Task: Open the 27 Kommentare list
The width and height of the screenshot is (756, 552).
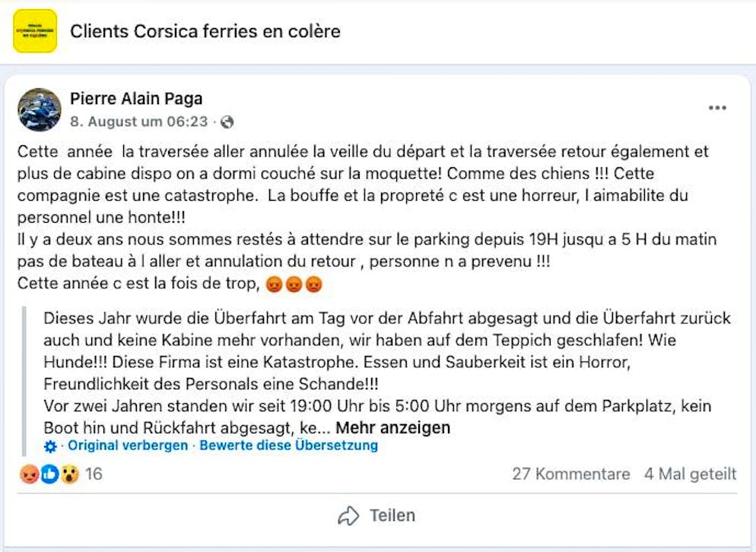Action: (x=570, y=474)
